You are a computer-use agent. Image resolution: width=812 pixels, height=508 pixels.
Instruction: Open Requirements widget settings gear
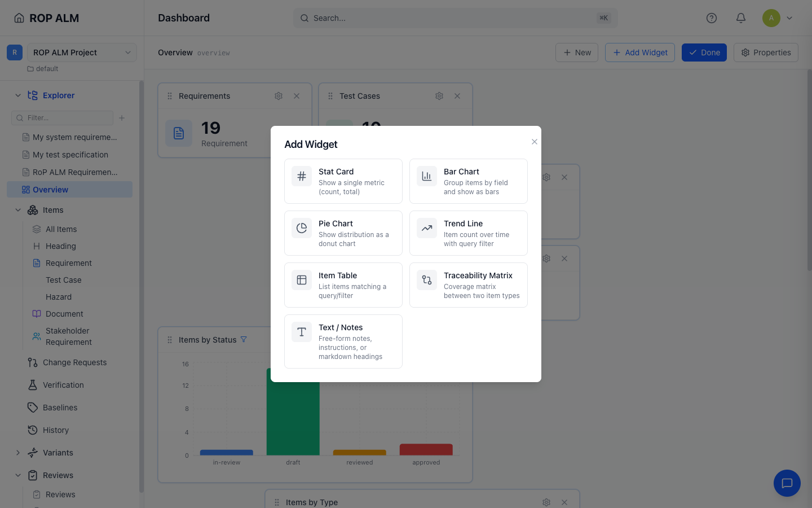pyautogui.click(x=279, y=96)
